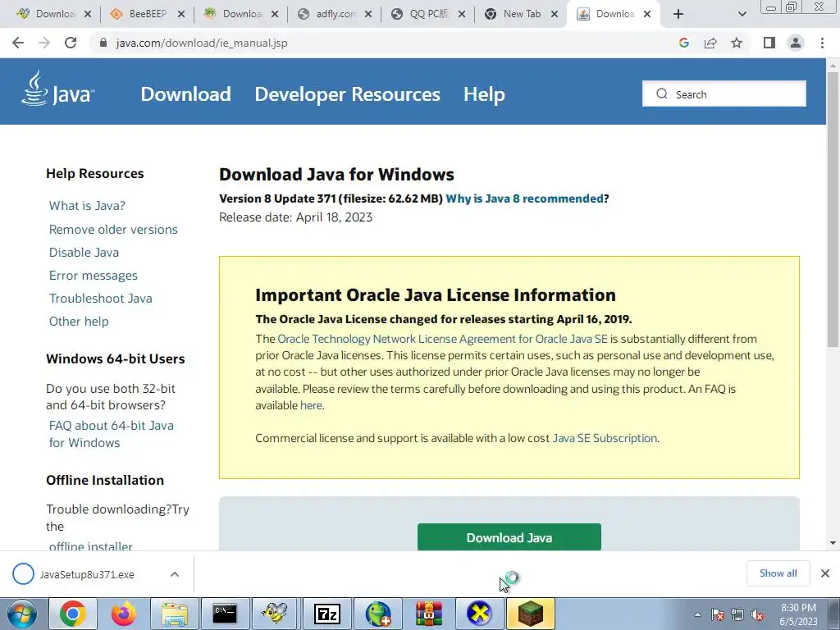Image resolution: width=840 pixels, height=630 pixels.
Task: Open Java SE Subscription link
Action: point(605,438)
